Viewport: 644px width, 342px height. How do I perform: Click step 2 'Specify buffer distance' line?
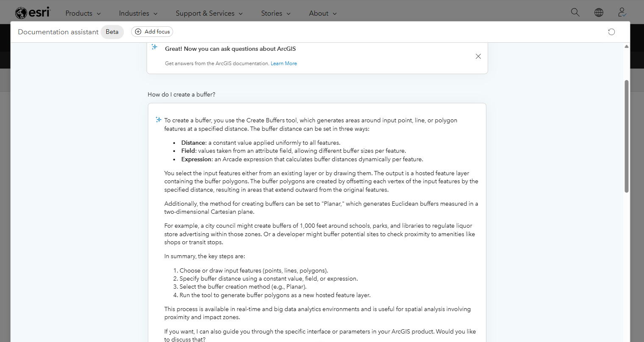pyautogui.click(x=269, y=279)
